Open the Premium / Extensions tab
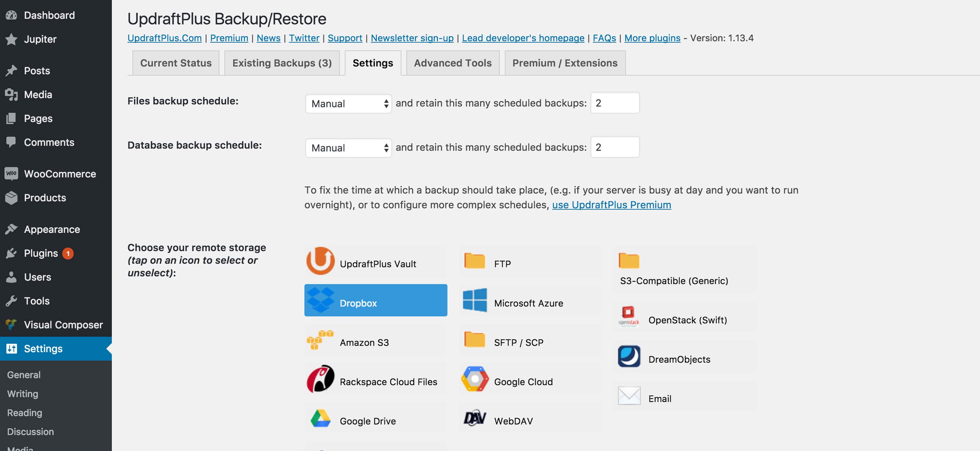Viewport: 980px width, 451px height. point(565,63)
